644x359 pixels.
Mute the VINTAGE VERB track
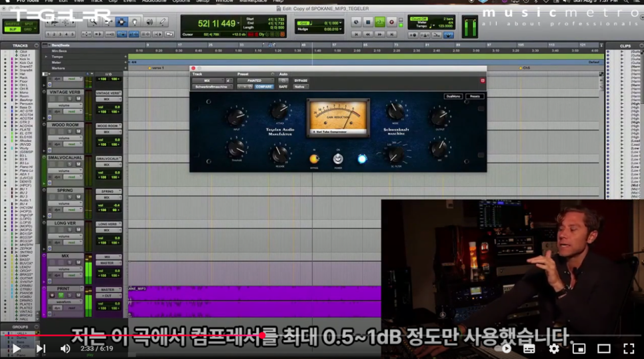coord(78,99)
